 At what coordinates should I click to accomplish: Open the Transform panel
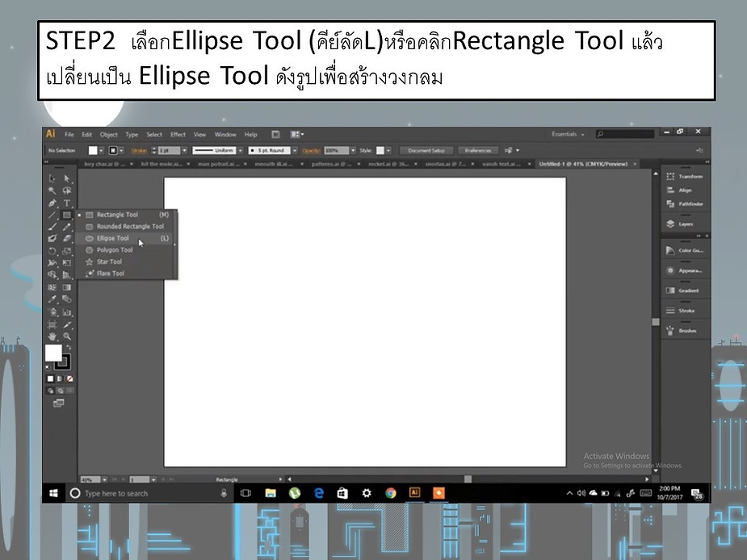[685, 177]
